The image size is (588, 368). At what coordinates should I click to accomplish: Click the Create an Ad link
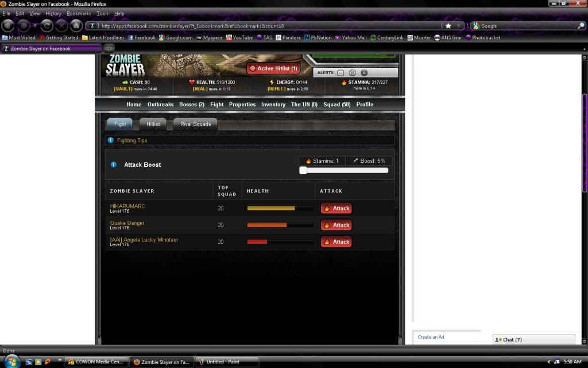(x=431, y=337)
